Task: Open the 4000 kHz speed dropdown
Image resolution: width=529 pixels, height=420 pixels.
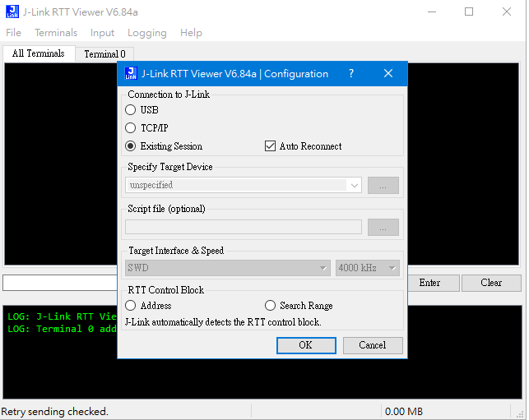Action: point(368,268)
